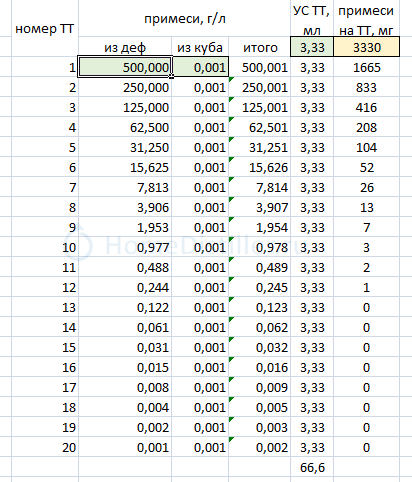Select the row number 20 cell
Viewport: 412px width, 482px height.
pos(45,447)
